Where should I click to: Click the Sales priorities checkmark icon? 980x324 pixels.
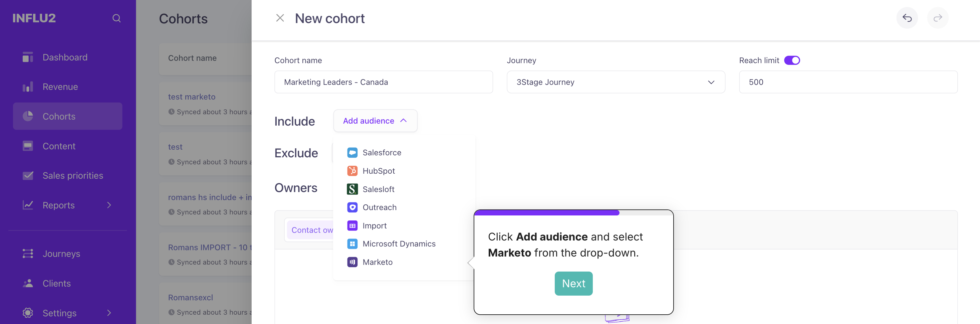[28, 175]
